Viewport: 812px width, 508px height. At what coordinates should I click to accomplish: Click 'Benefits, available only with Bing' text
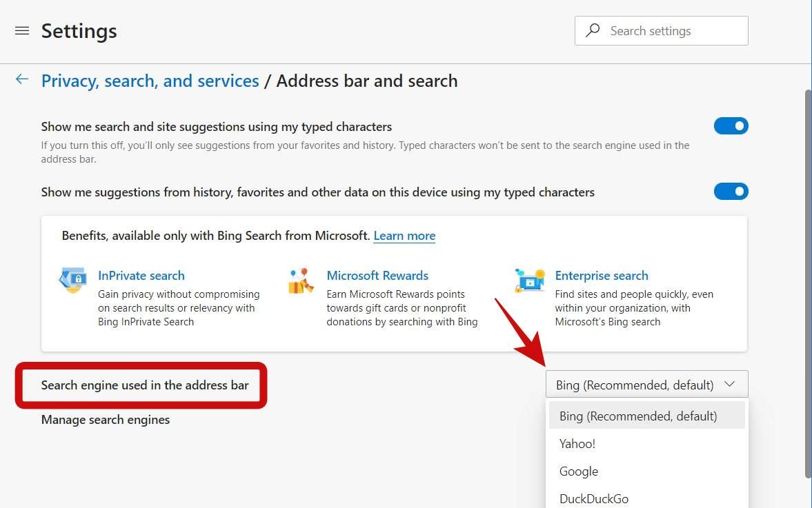point(216,236)
